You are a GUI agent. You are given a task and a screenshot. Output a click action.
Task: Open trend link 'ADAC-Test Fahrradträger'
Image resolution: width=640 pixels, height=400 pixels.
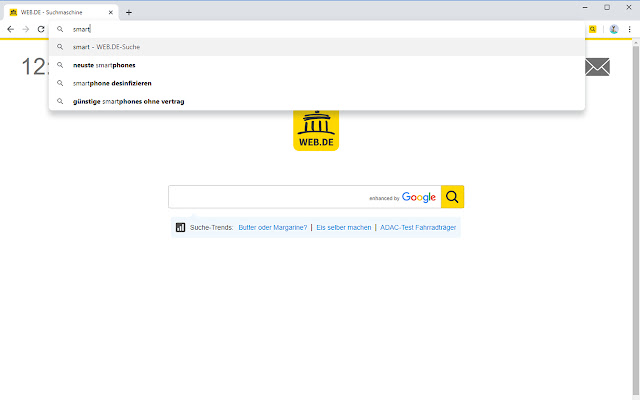click(x=418, y=227)
